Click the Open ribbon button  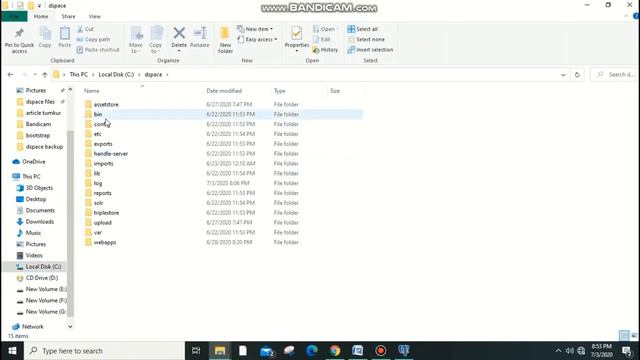coord(326,29)
